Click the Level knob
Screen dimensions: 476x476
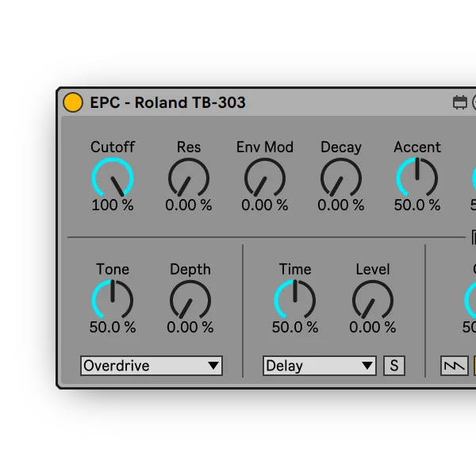tap(373, 300)
